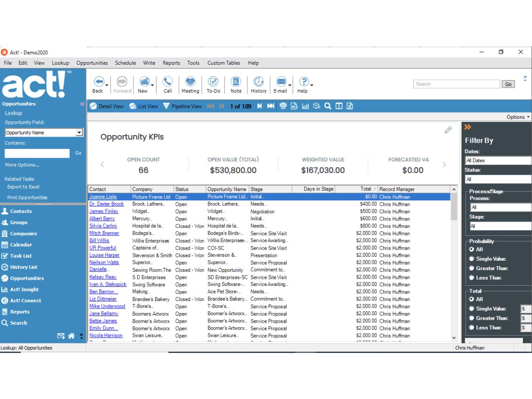
Task: Select Total All radio button
Action: coord(471,299)
